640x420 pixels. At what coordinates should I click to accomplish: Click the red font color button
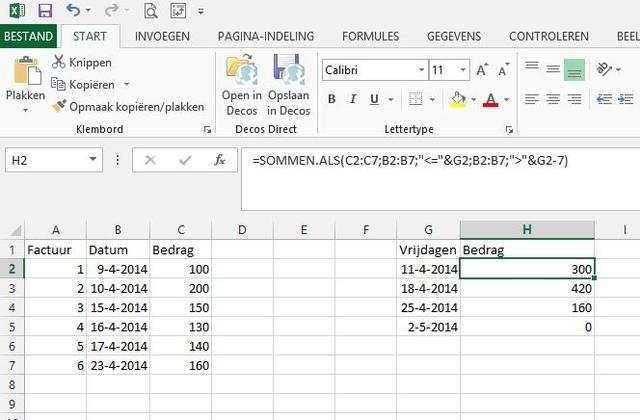pos(490,100)
